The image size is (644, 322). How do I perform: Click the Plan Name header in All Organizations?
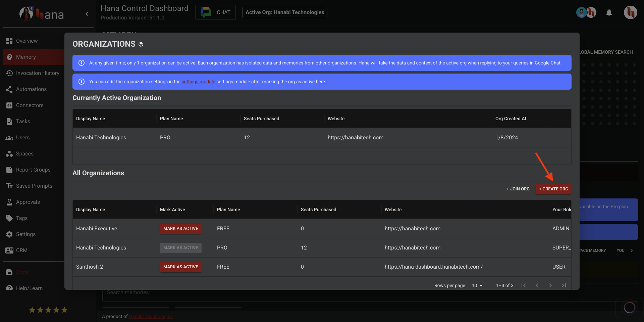(x=228, y=210)
